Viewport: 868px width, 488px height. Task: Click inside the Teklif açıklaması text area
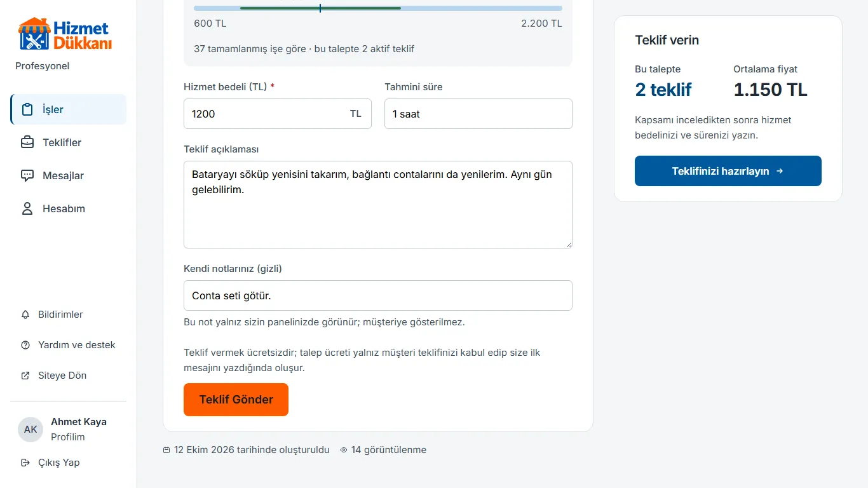(x=378, y=205)
